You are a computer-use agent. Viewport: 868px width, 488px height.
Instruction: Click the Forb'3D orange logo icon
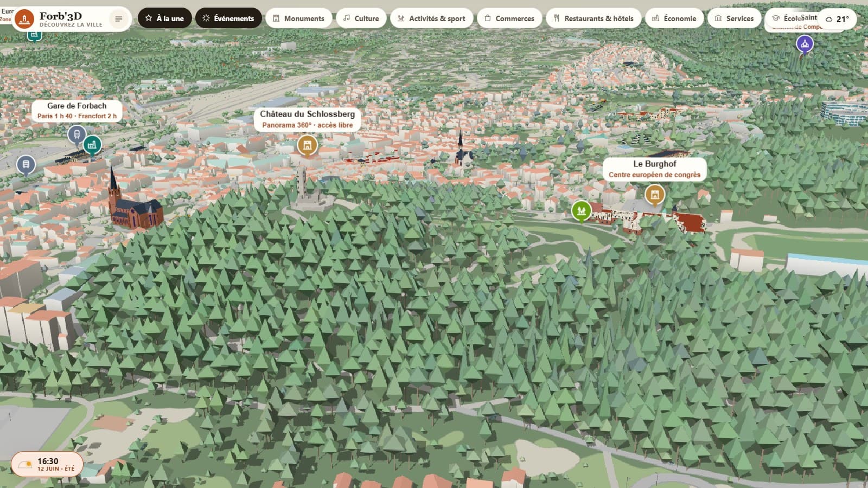pyautogui.click(x=24, y=19)
